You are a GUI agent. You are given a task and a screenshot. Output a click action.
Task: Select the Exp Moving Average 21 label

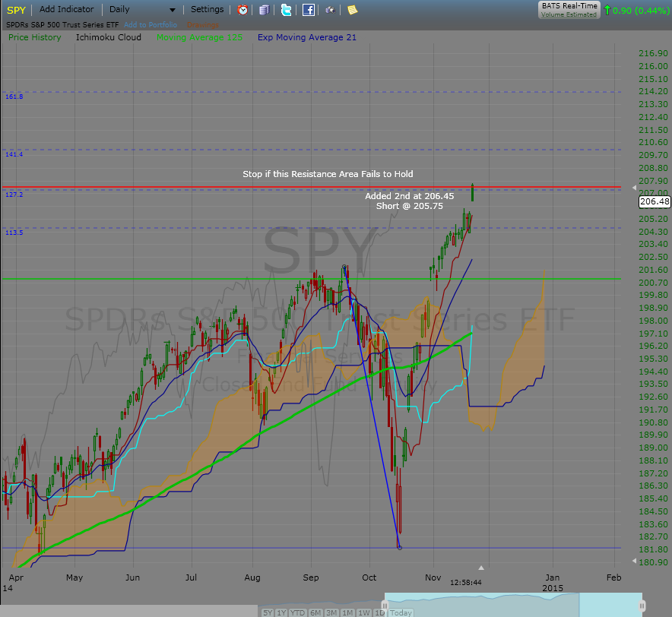(307, 37)
